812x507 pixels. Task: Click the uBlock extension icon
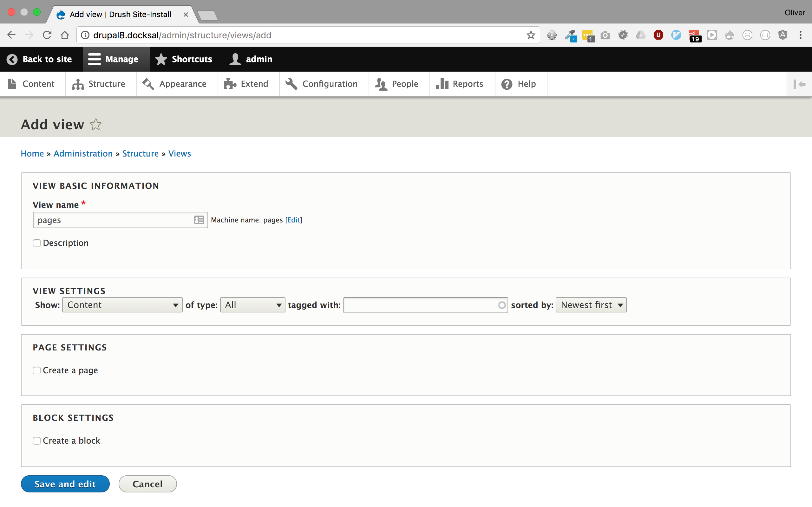click(x=658, y=35)
